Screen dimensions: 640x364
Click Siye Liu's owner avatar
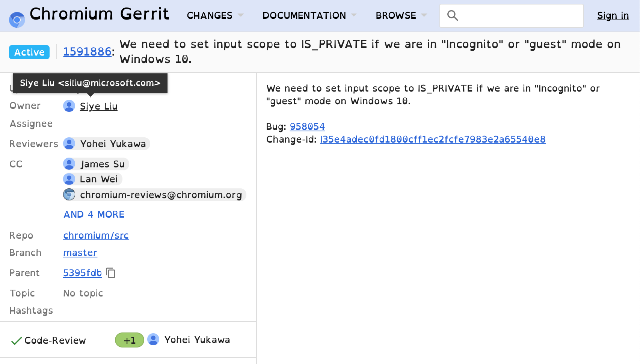69,106
